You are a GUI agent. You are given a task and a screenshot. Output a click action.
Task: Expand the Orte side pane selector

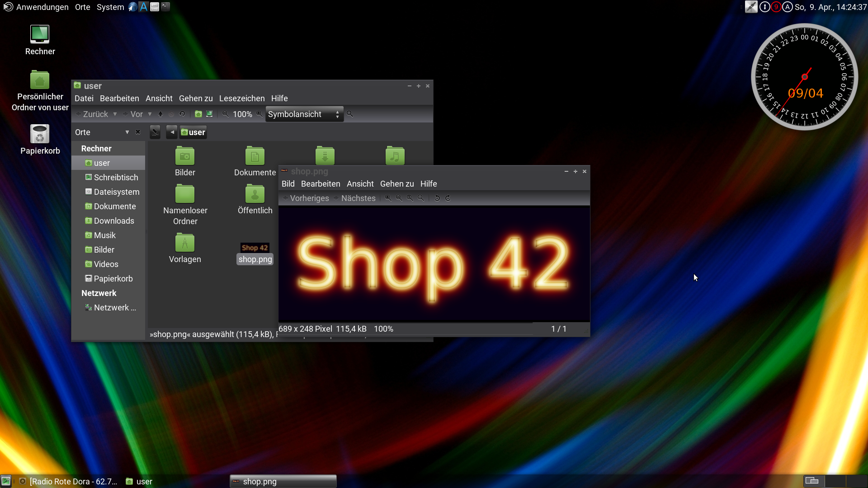pyautogui.click(x=127, y=132)
